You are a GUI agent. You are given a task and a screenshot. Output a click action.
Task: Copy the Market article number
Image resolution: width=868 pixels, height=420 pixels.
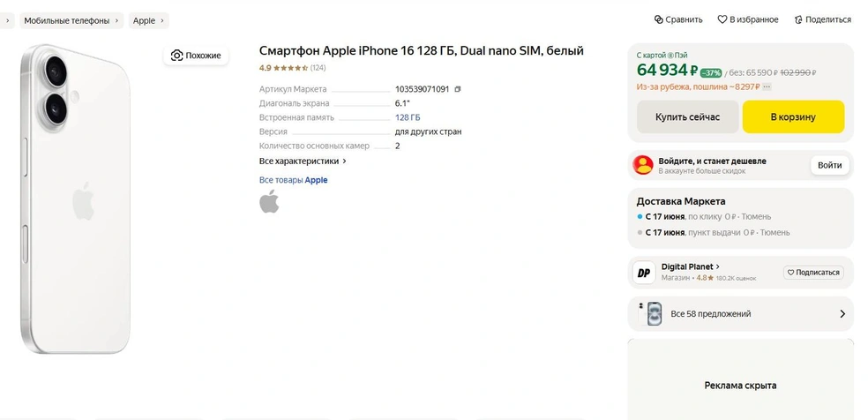pos(458,89)
